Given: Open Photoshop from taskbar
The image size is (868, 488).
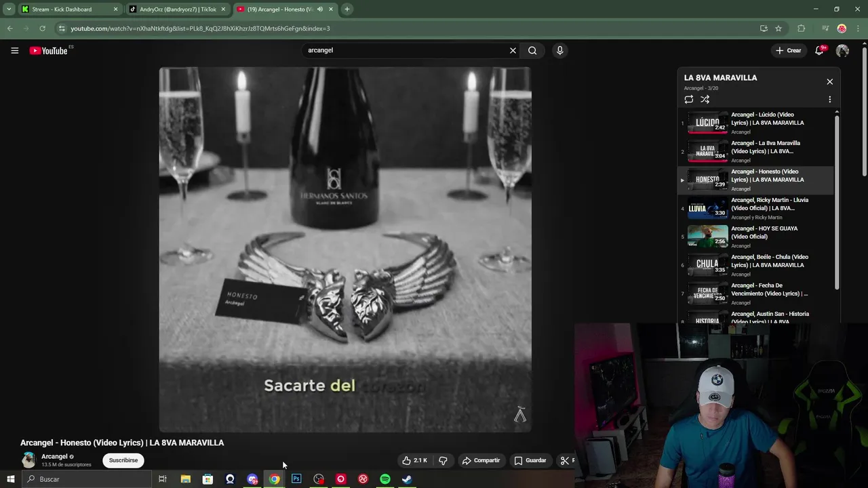Looking at the screenshot, I should 296,479.
